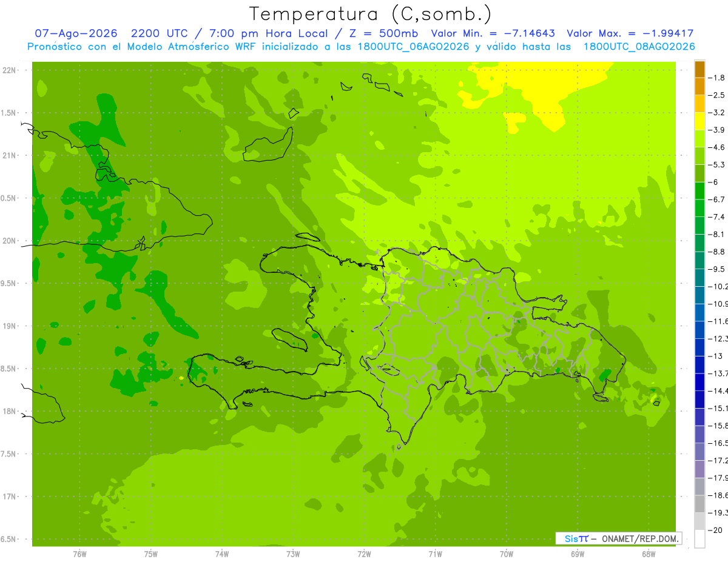Screen dimensions: 728x562
Task: Click the 71W longitude axis label
Action: point(435,554)
